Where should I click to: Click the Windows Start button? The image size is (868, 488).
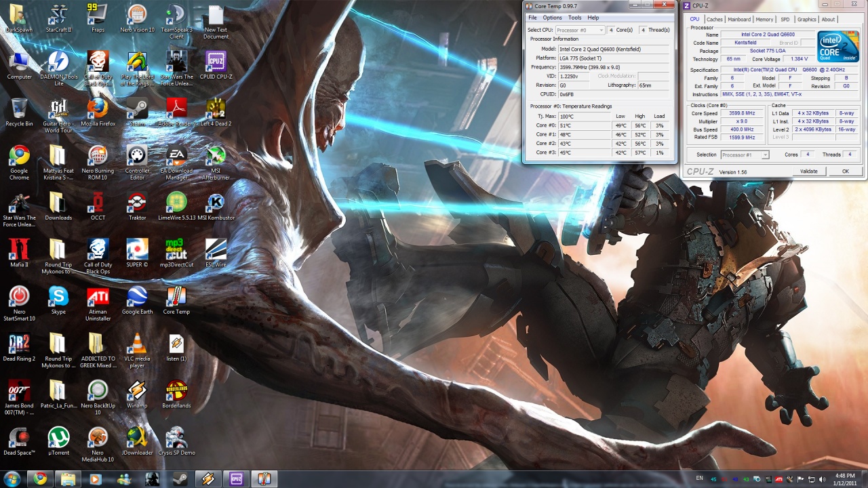click(x=12, y=479)
